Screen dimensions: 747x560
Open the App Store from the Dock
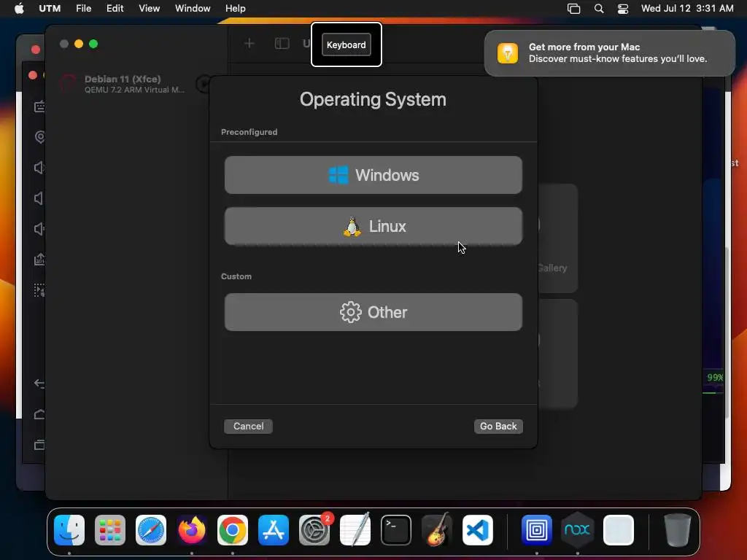click(274, 530)
